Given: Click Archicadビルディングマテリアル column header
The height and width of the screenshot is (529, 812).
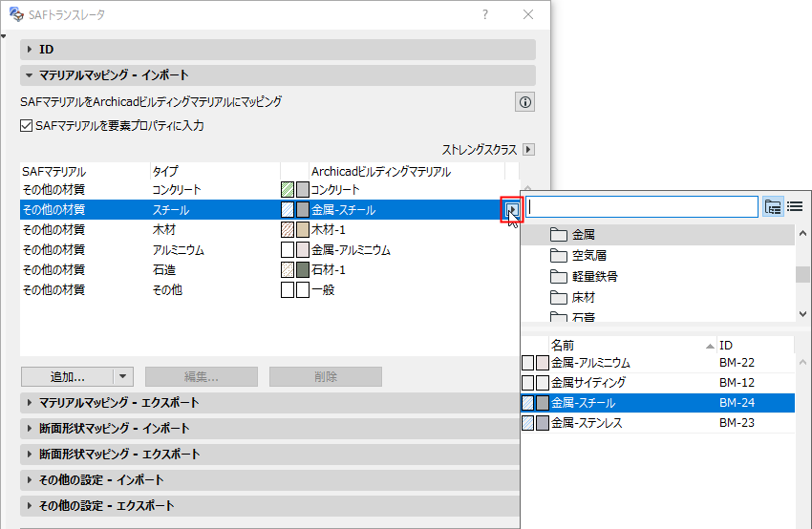Looking at the screenshot, I should pyautogui.click(x=407, y=171).
